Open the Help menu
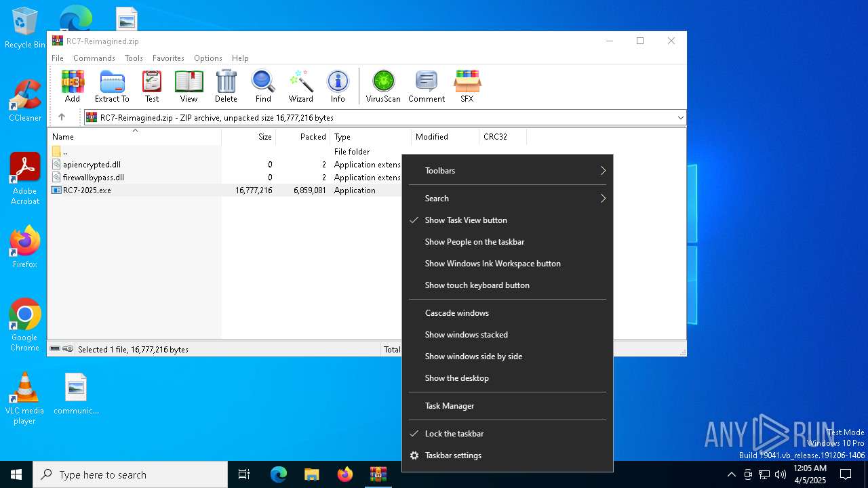The width and height of the screenshot is (868, 488). click(x=240, y=58)
